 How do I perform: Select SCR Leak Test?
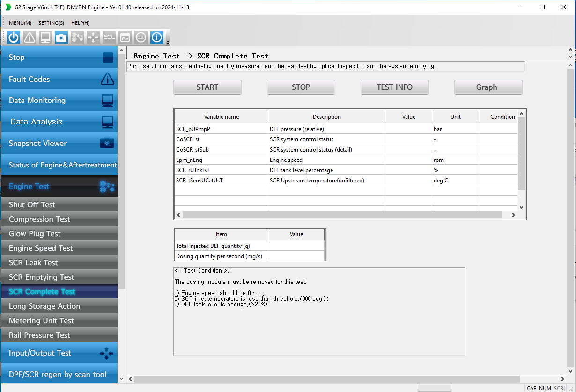coord(59,262)
